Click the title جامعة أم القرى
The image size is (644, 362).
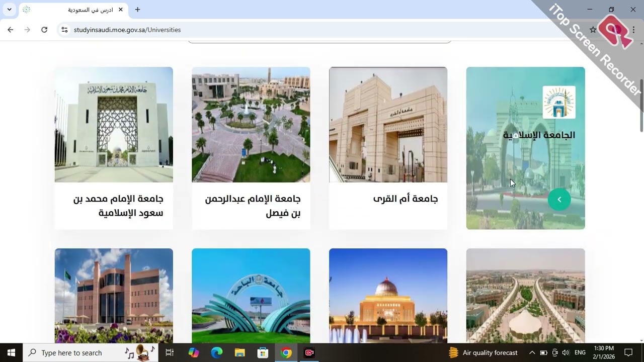pos(406,199)
